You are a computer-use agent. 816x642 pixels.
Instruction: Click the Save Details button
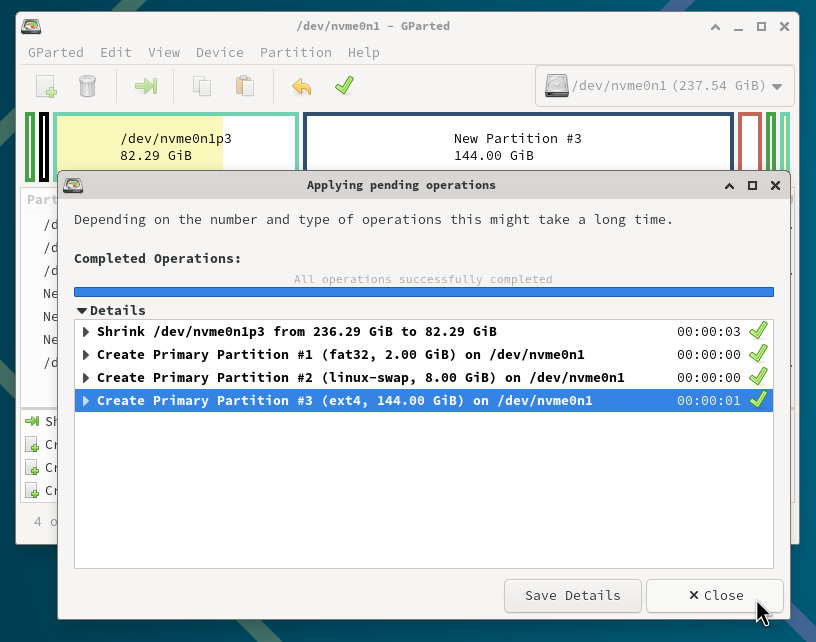(572, 596)
